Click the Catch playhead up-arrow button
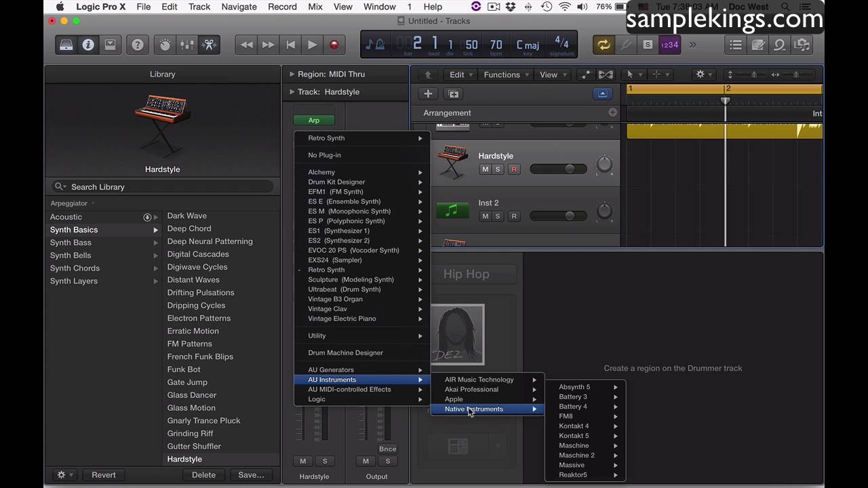The image size is (868, 488). coord(427,75)
